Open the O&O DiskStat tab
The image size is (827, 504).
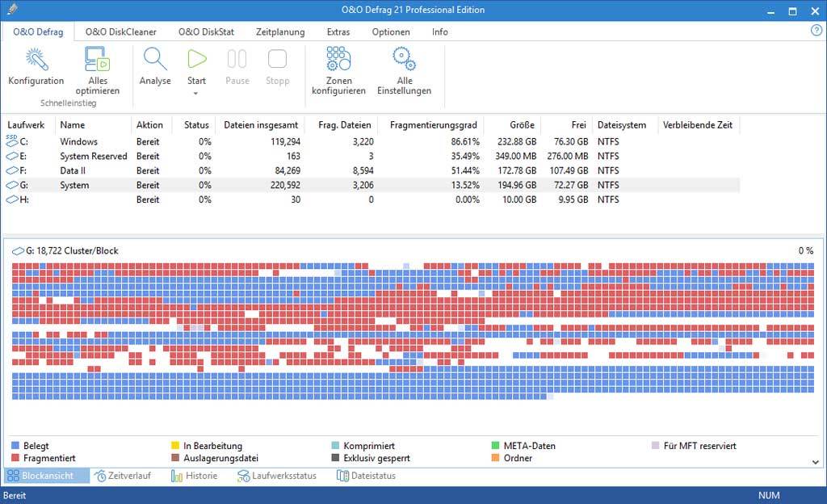pos(206,31)
